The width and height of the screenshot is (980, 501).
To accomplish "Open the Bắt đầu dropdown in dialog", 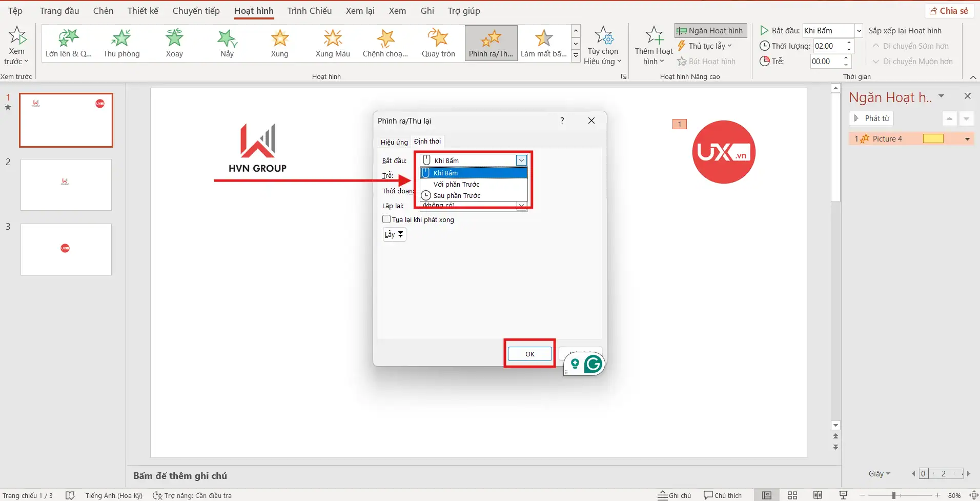I will (521, 161).
